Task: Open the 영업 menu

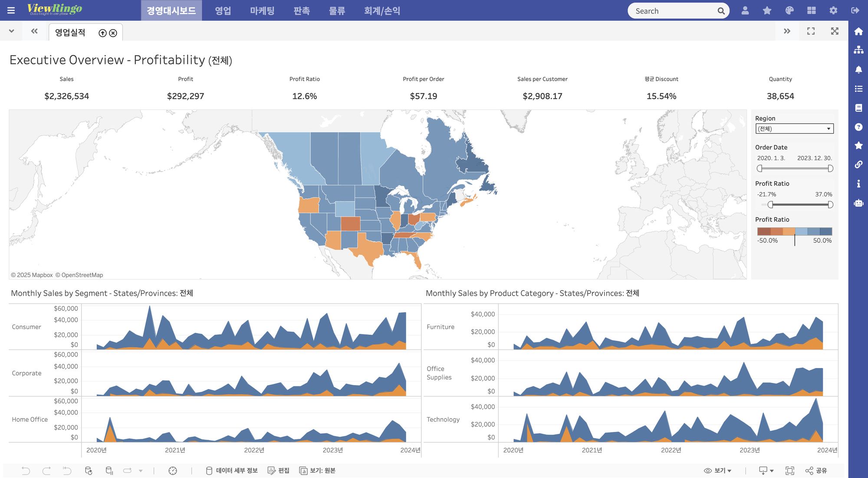Action: 223,10
